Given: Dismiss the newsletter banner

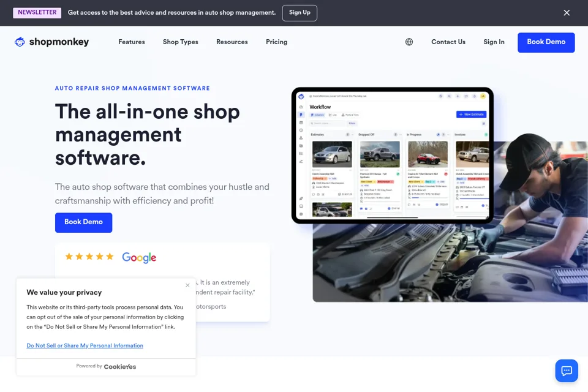Looking at the screenshot, I should click(x=567, y=13).
